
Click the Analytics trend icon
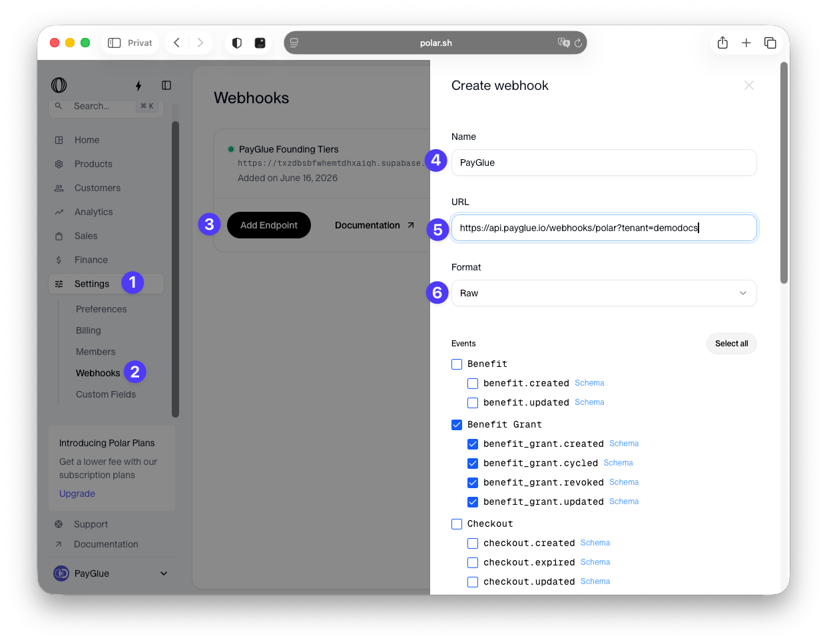pyautogui.click(x=59, y=212)
